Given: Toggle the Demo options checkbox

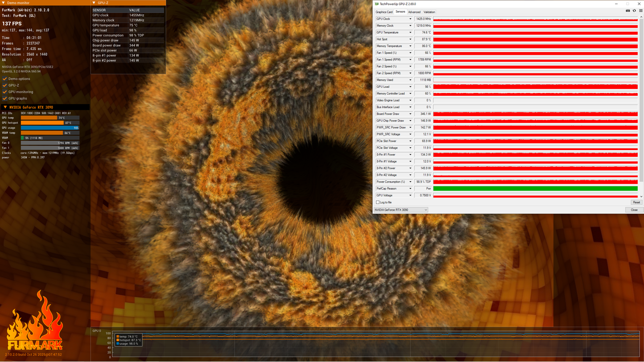Looking at the screenshot, I should tap(5, 79).
